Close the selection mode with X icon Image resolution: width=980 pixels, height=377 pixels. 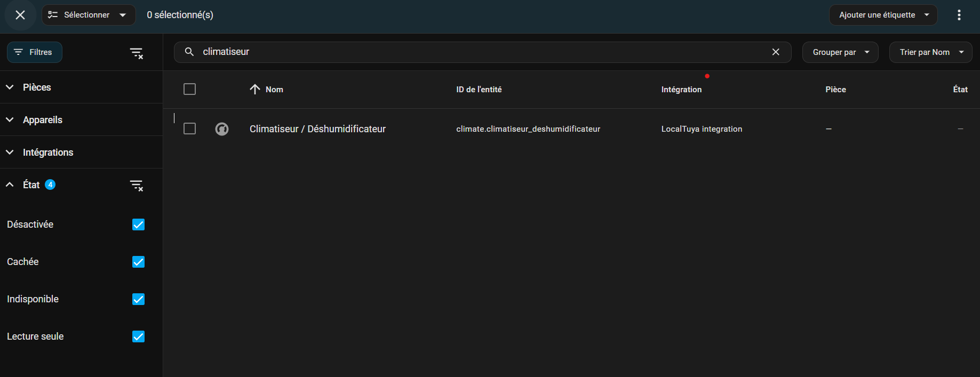(20, 15)
